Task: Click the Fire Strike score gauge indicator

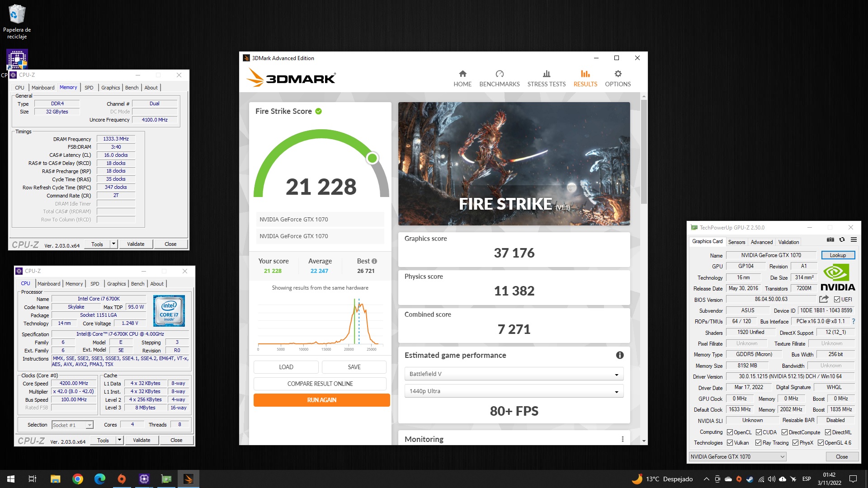Action: point(372,158)
